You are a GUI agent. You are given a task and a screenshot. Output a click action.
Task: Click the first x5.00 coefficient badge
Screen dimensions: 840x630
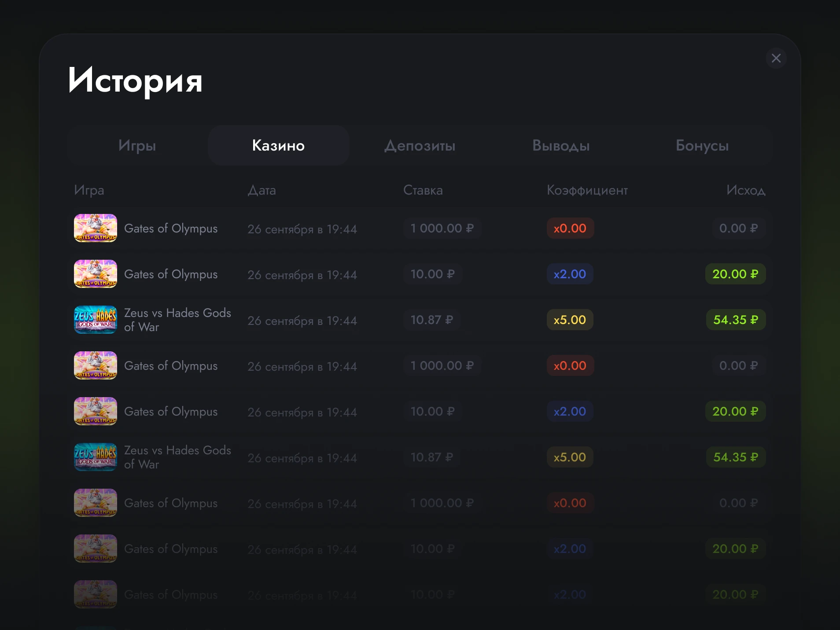tap(570, 320)
